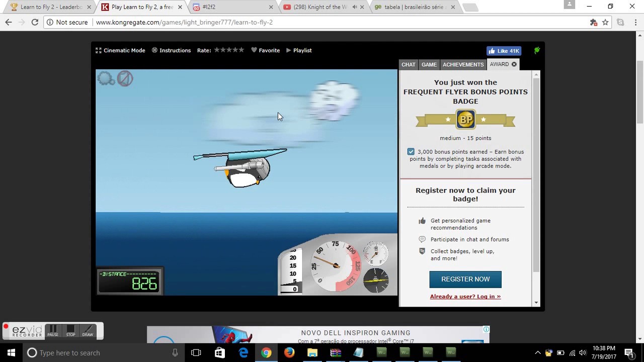
Task: Click the Skype extension icon
Action: click(x=620, y=22)
